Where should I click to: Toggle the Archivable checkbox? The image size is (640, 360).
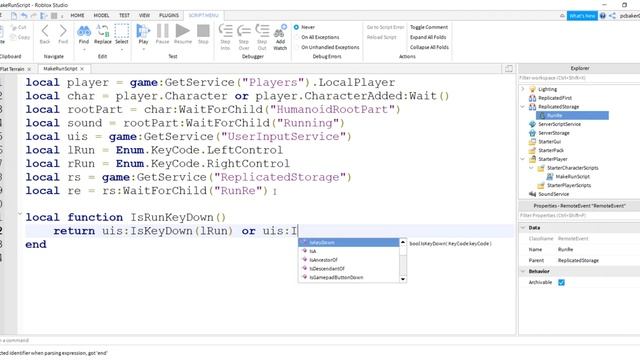click(561, 282)
